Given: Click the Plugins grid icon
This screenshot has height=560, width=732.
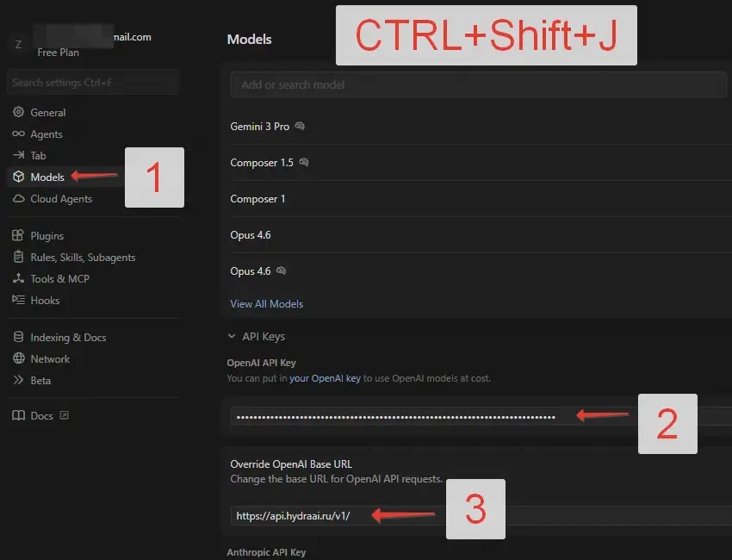Looking at the screenshot, I should coord(18,236).
